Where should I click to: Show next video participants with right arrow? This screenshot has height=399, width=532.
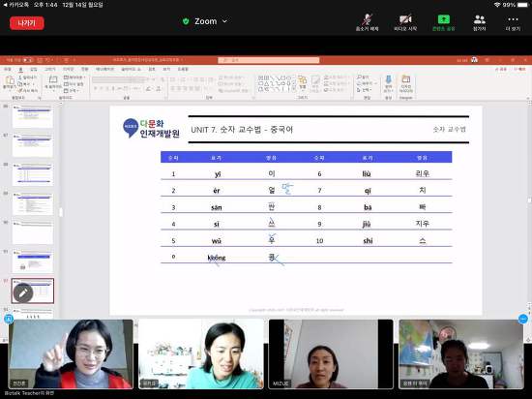pyautogui.click(x=523, y=320)
